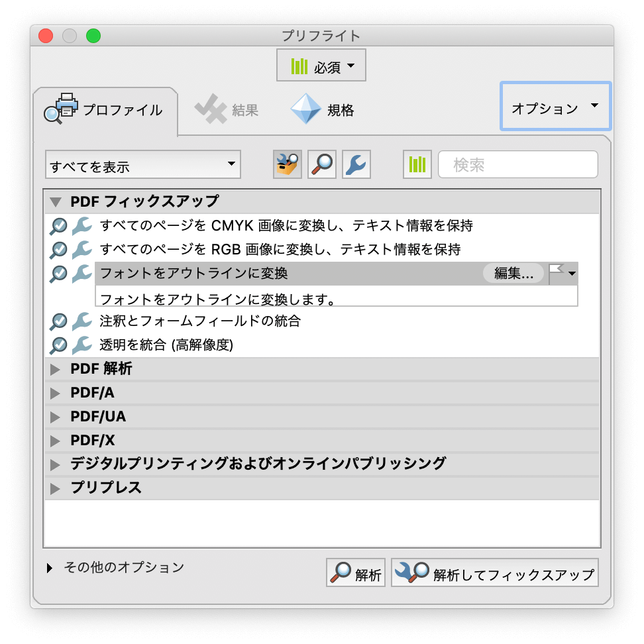Click the 解析 button
The width and height of the screenshot is (644, 644).
[356, 572]
